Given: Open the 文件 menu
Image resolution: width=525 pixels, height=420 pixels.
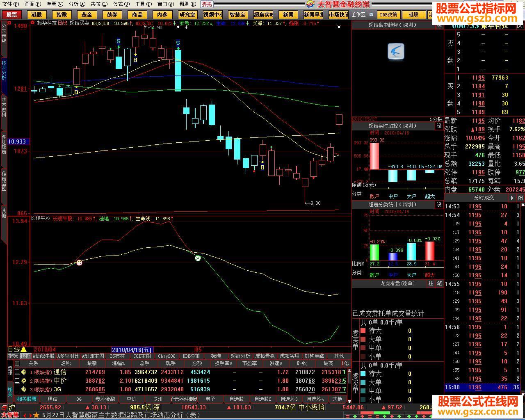Looking at the screenshot, I should pos(10,4).
